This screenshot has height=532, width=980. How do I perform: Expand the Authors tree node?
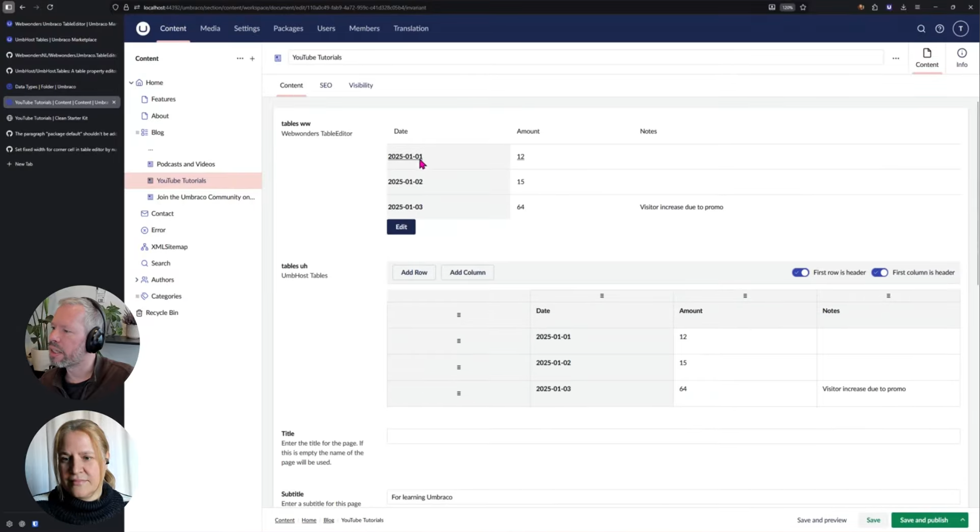pos(137,280)
